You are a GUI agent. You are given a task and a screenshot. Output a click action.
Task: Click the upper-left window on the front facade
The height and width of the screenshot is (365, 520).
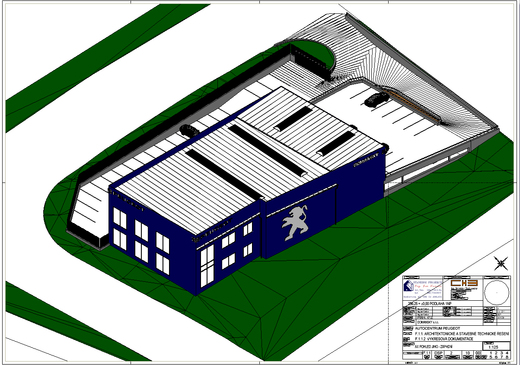120,218
